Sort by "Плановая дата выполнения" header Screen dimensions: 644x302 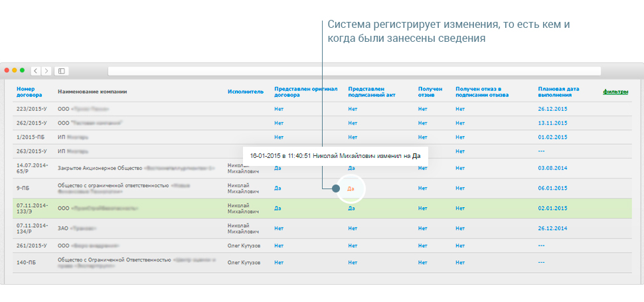[560, 92]
